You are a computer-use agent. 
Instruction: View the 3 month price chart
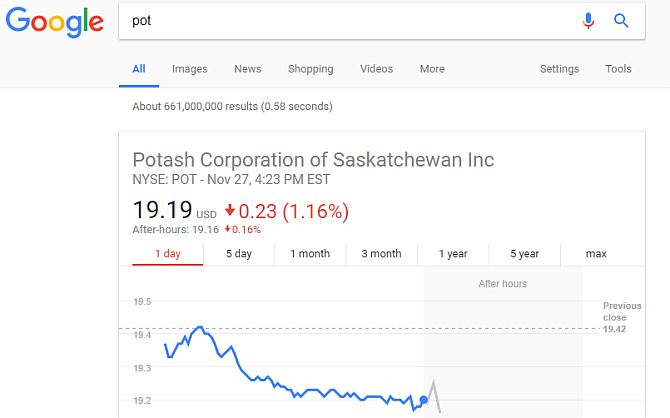click(x=382, y=254)
